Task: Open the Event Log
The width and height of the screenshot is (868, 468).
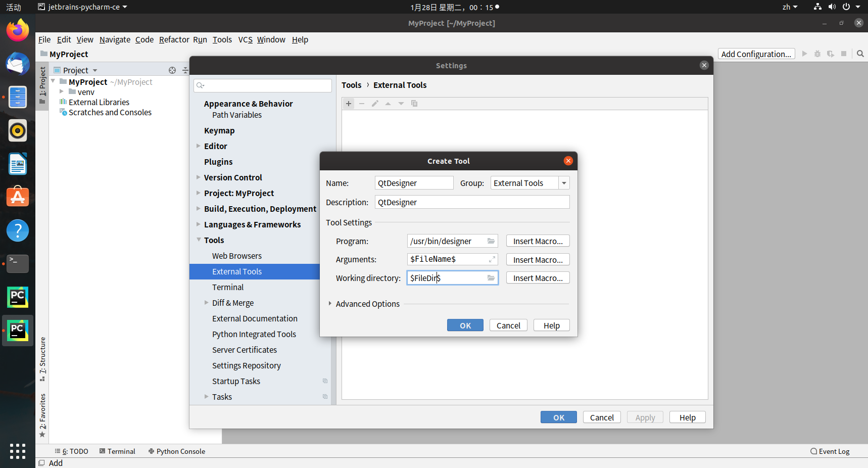Action: 830,451
